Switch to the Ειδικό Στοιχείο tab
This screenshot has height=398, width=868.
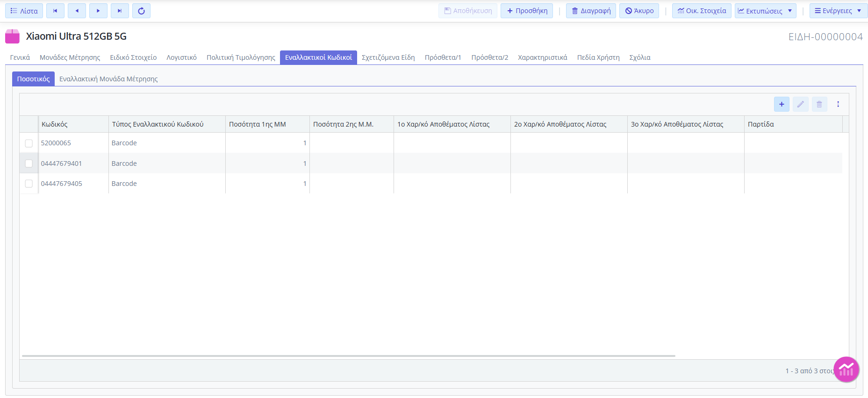pos(133,57)
